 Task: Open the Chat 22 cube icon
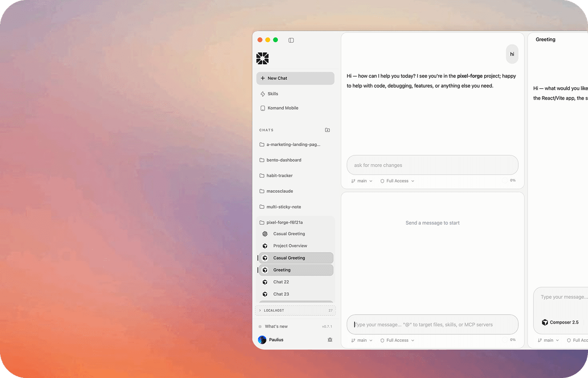pos(265,282)
